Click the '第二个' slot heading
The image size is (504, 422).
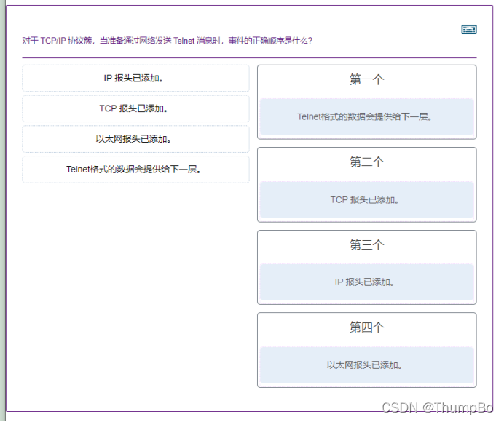[367, 162]
